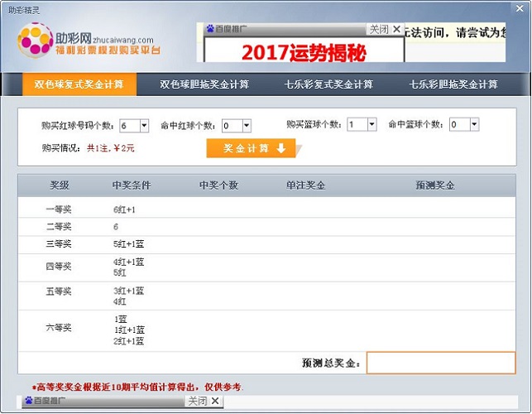Image resolution: width=532 pixels, height=414 pixels.
Task: Close the bottom ad via its X icon
Action: tap(215, 401)
